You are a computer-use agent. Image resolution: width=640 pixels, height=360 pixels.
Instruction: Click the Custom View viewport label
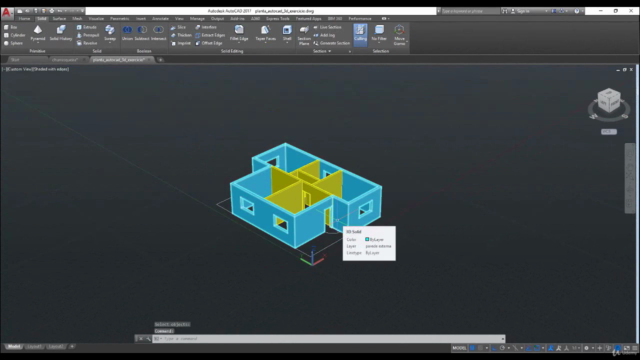(x=20, y=69)
